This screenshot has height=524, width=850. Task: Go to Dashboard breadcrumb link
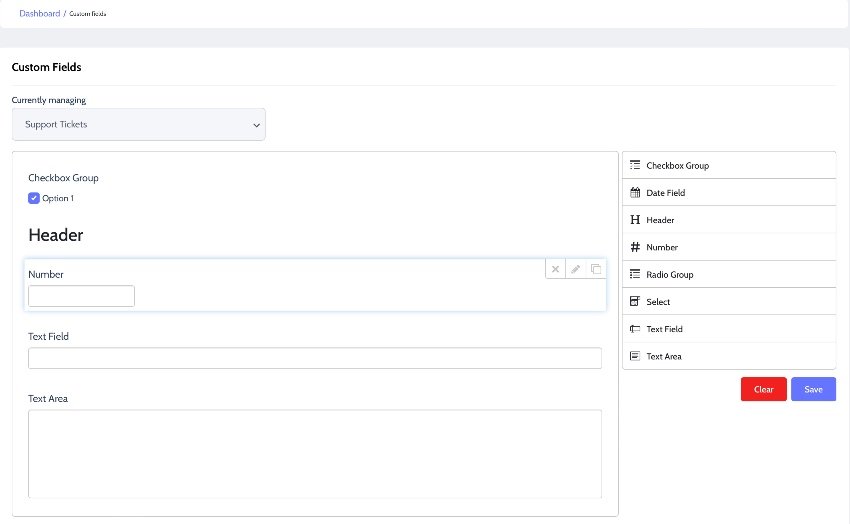(40, 14)
